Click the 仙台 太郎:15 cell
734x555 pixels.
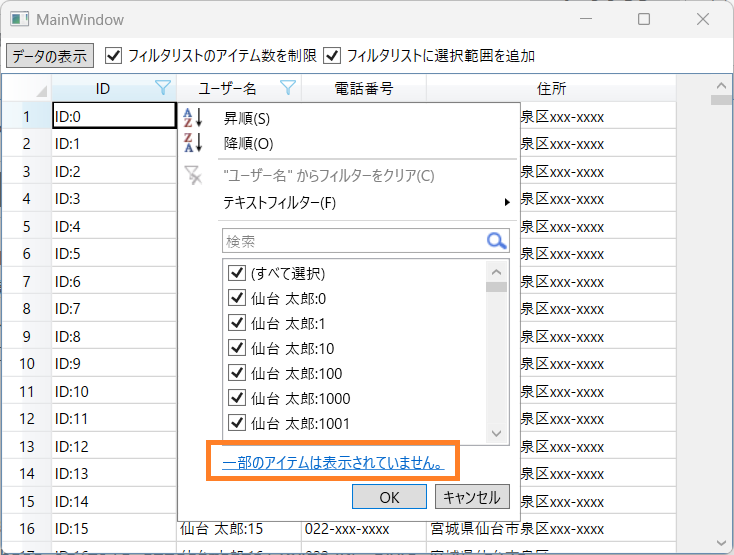coord(239,529)
